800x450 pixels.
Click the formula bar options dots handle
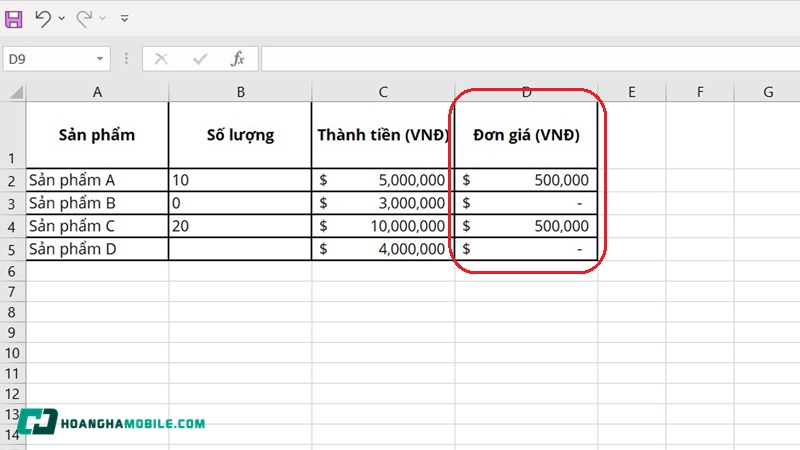[126, 59]
